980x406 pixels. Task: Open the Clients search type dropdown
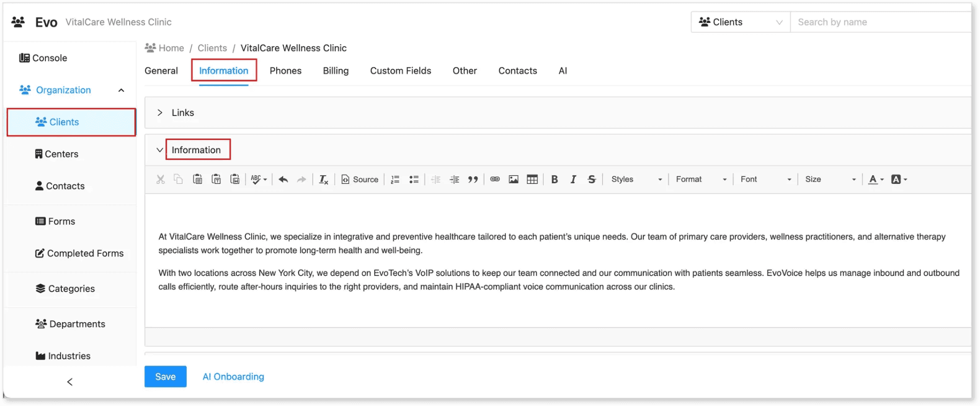741,22
